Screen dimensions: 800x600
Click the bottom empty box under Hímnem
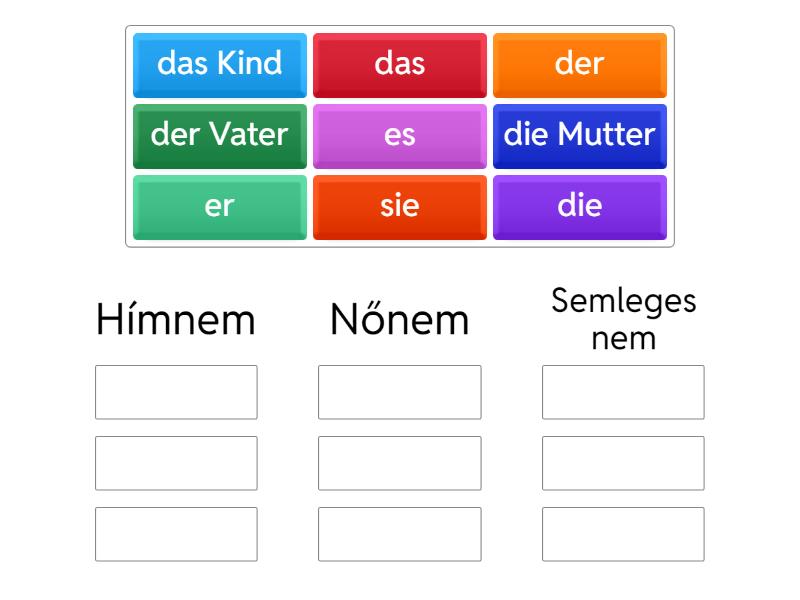click(x=176, y=534)
